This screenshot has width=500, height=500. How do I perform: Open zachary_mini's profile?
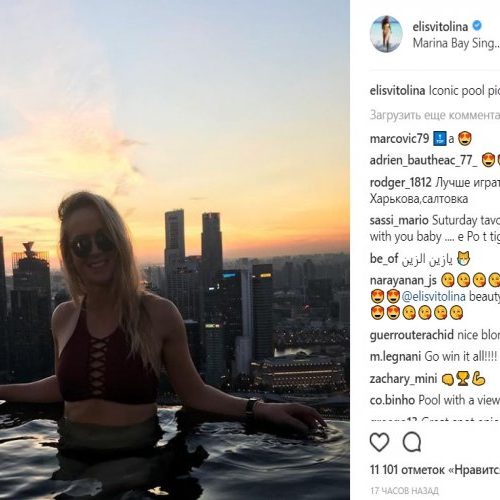pos(403,379)
